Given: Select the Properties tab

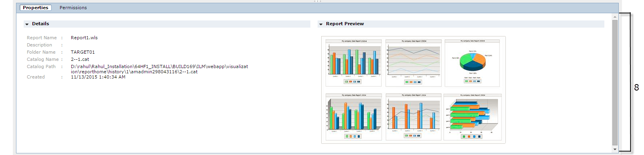Looking at the screenshot, I should [36, 8].
